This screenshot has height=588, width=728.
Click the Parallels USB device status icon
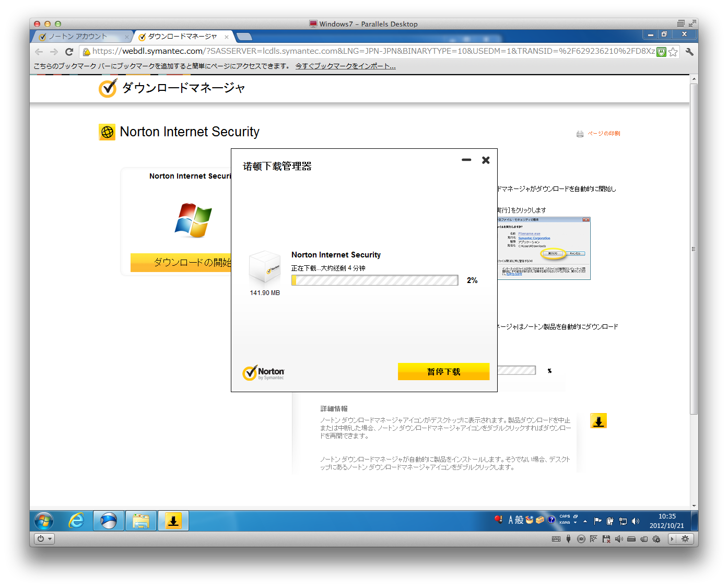click(x=568, y=539)
